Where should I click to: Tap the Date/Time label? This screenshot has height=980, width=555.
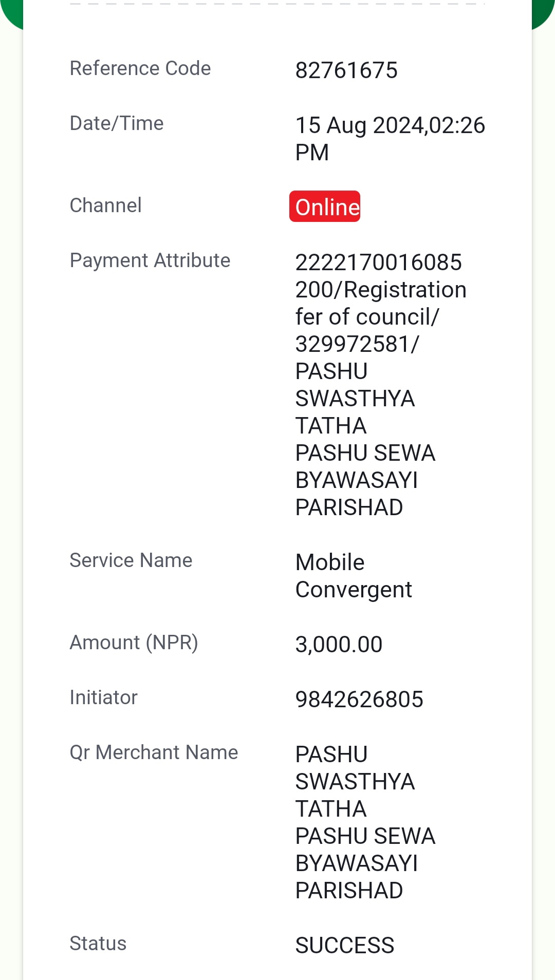[x=117, y=123]
